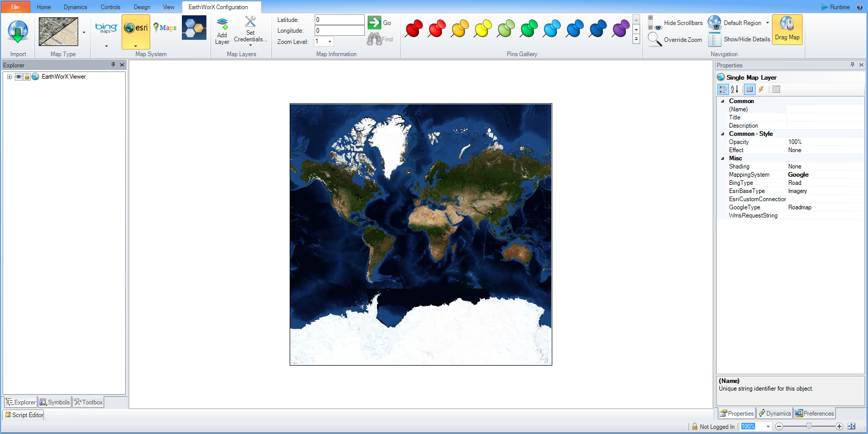
Task: Expand the EarthWorX Viewer tree node
Action: point(9,77)
